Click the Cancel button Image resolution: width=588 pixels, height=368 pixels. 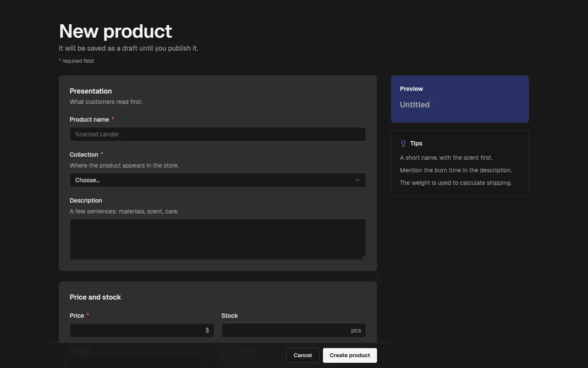click(x=303, y=355)
